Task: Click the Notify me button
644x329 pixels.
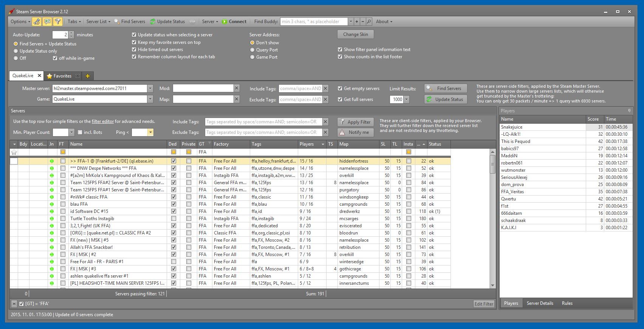Action: tap(356, 132)
